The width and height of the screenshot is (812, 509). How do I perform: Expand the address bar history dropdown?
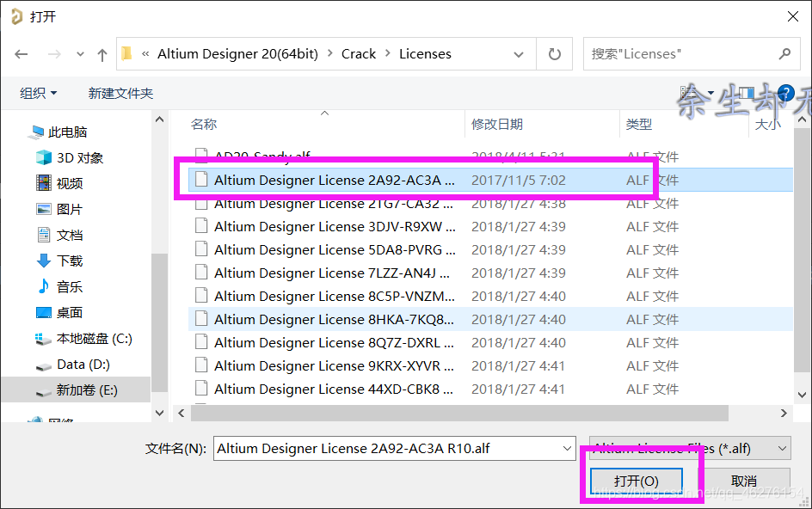(x=519, y=54)
